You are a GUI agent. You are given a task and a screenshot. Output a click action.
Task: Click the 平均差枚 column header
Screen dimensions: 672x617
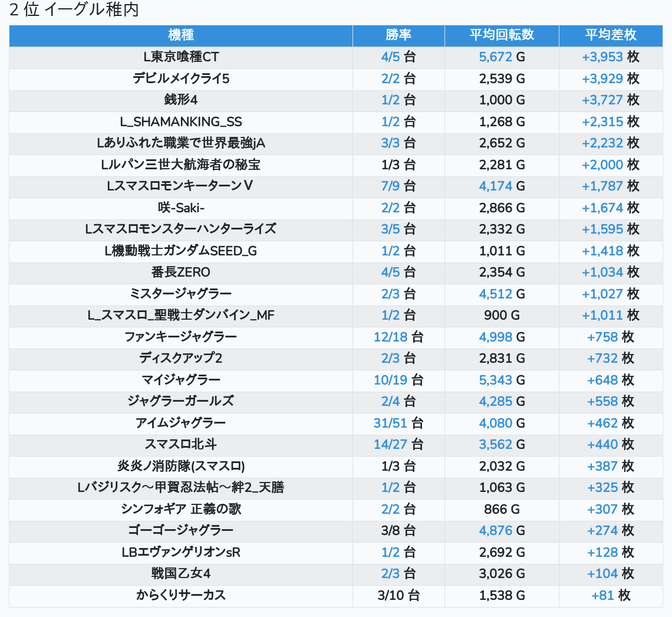coord(611,35)
